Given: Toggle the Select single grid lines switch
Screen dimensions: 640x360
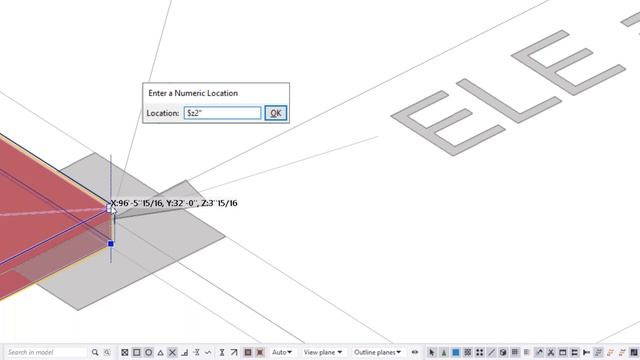Looking at the screenshot, I should 527,352.
